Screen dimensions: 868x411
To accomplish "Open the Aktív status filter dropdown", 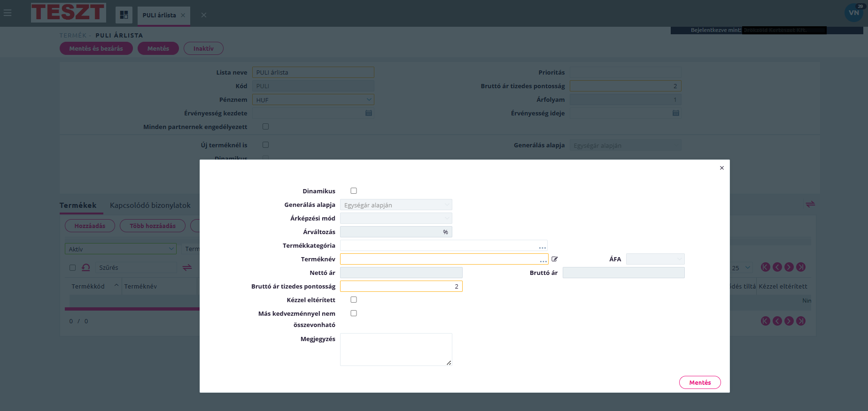I will click(x=121, y=249).
